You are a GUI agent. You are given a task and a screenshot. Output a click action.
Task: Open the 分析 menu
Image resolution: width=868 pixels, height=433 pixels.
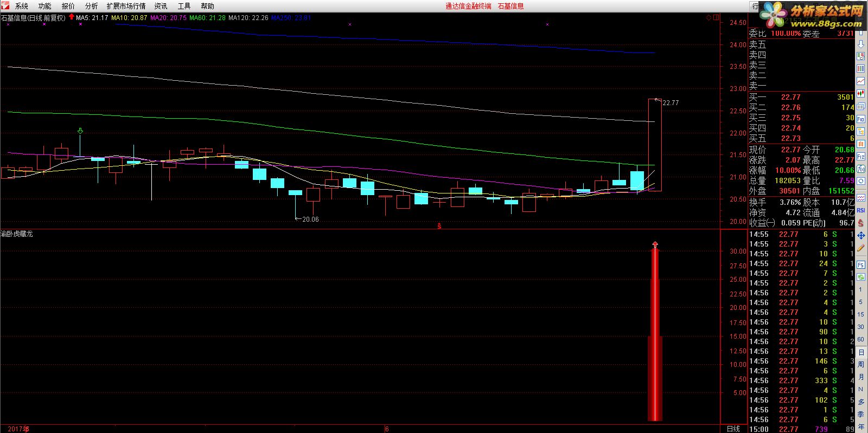[92, 6]
